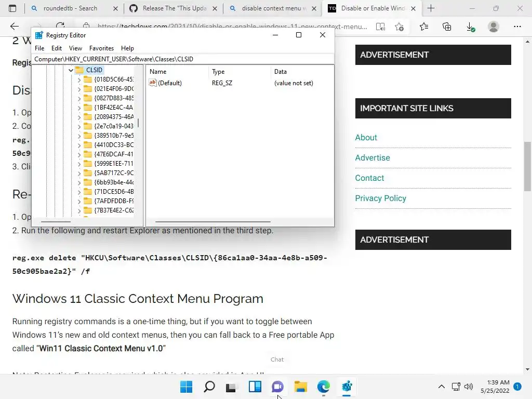Open the Contact site link
The height and width of the screenshot is (399, 532).
point(369,178)
